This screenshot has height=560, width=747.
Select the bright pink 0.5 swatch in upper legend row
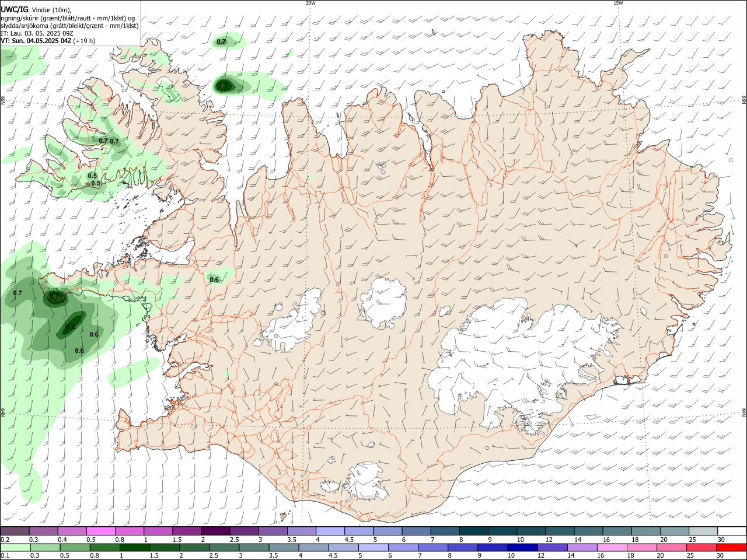(101, 531)
